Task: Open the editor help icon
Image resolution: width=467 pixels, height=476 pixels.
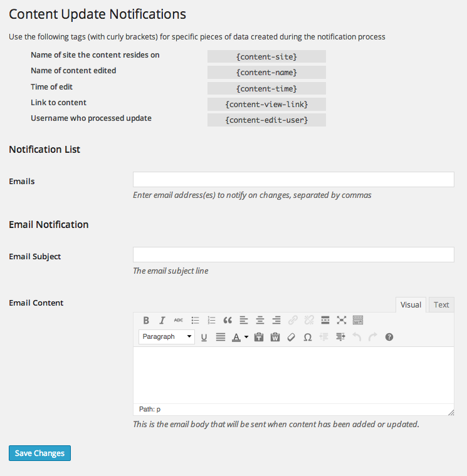Action: (x=389, y=337)
